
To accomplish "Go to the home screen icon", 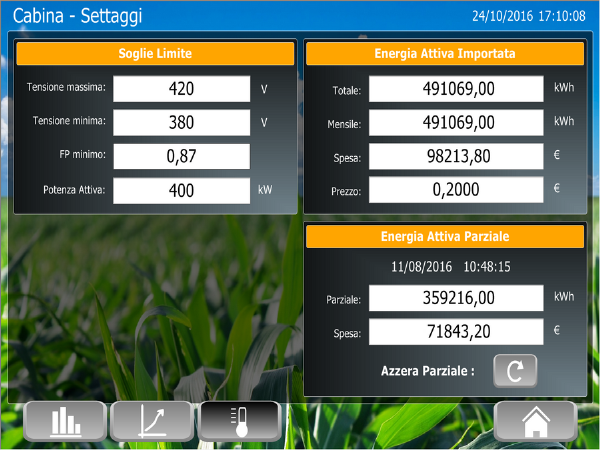I will pos(535,421).
